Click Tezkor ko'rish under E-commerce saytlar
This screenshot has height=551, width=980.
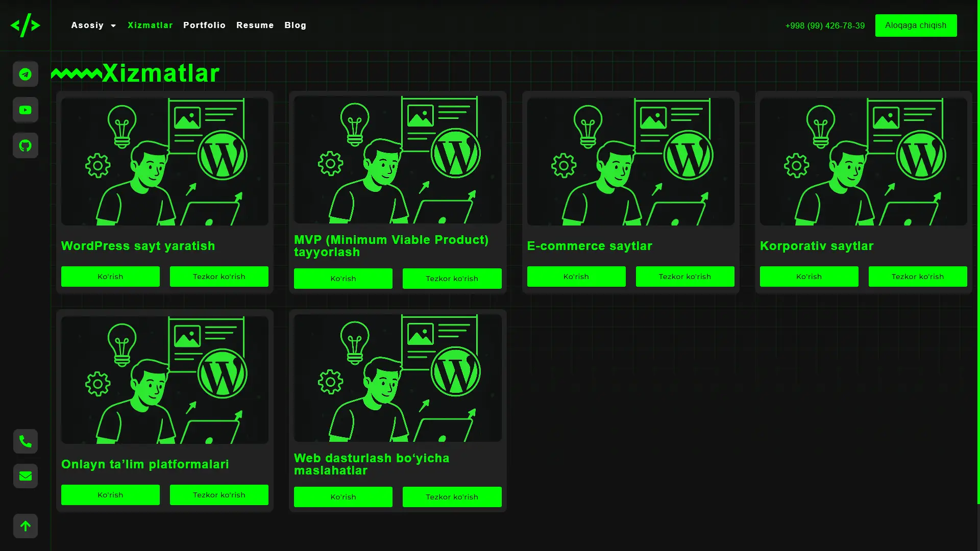tap(685, 276)
